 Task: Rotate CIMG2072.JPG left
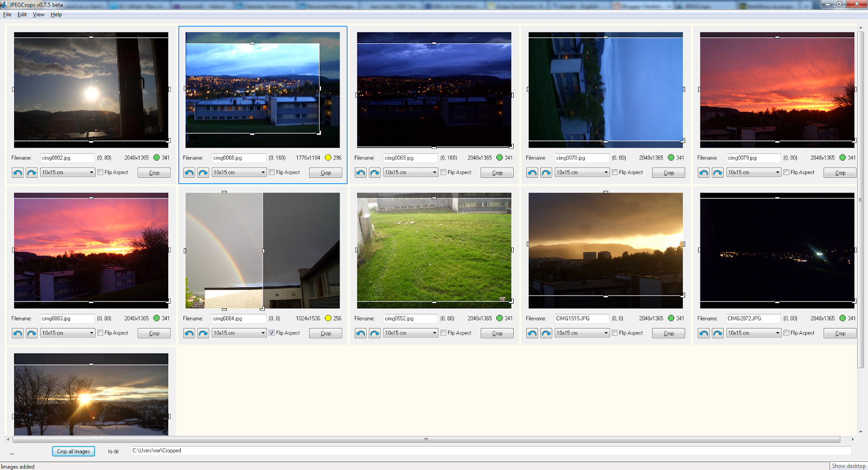click(x=703, y=333)
